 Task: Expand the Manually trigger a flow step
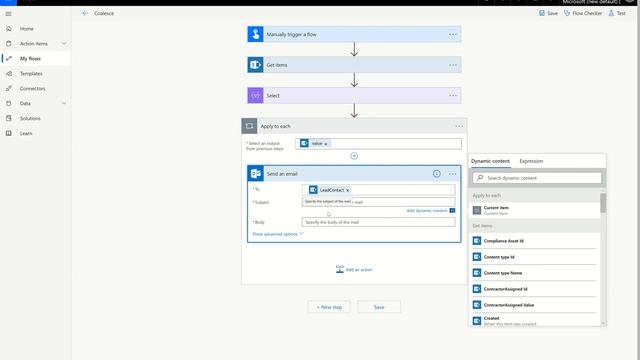354,34
